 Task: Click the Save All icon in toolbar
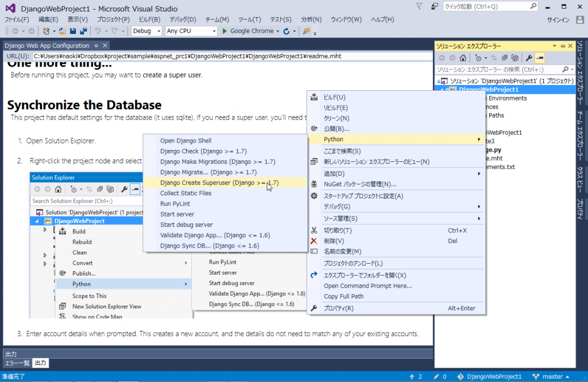tap(83, 31)
